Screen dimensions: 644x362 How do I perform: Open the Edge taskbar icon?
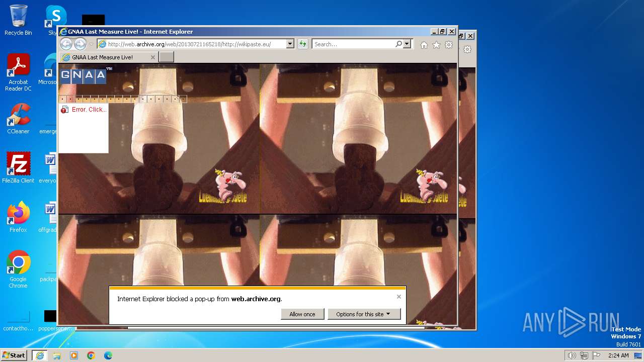coord(108,355)
